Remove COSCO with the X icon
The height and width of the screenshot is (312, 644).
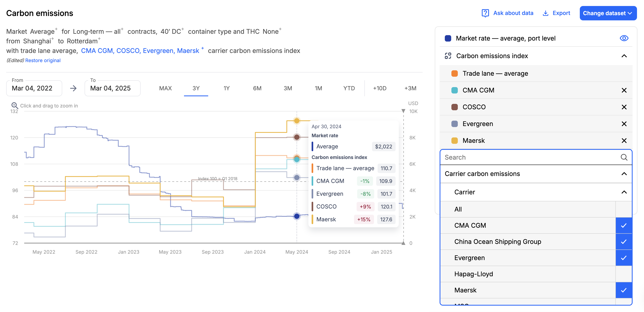624,107
